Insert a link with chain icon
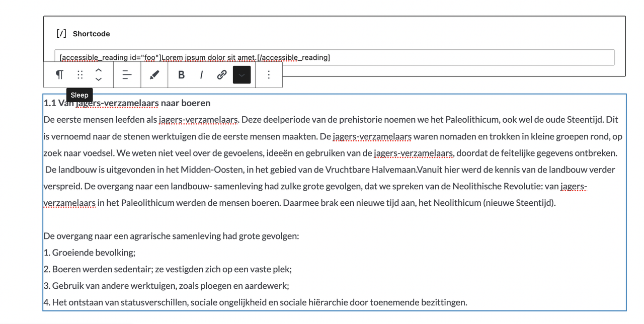The width and height of the screenshot is (644, 324). (x=221, y=75)
